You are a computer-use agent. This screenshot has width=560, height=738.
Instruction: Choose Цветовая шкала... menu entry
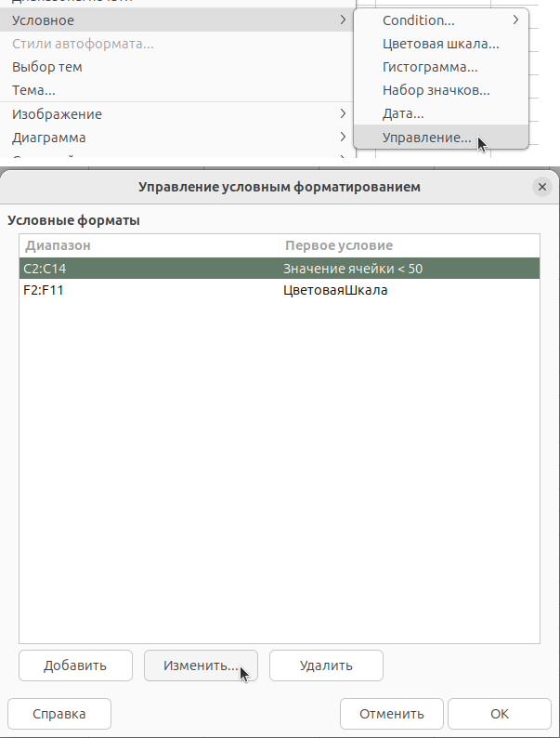point(441,44)
